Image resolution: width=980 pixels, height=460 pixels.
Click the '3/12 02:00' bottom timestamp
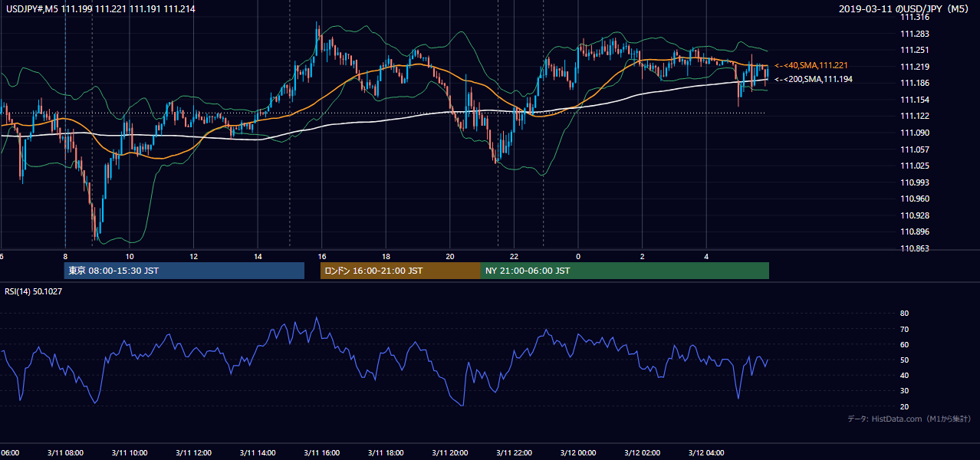642,453
